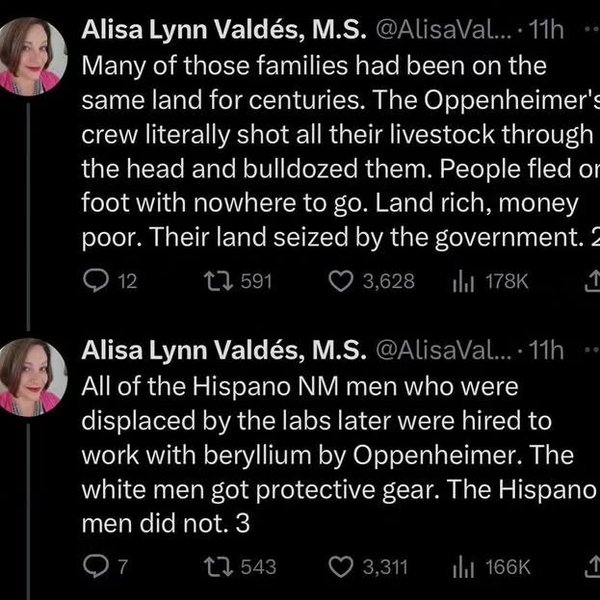600x600 pixels.
Task: Share the tweet about seized land
Action: tap(585, 284)
